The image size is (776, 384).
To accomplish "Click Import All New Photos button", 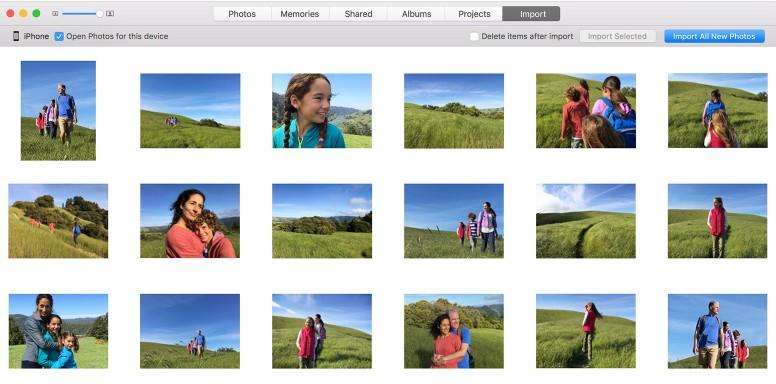I will 714,36.
